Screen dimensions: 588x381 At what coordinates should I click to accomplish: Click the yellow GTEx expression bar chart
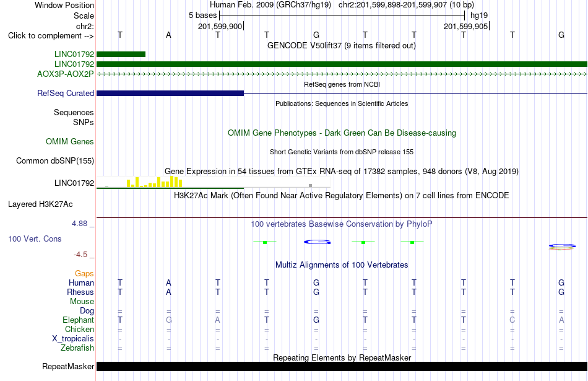click(155, 182)
